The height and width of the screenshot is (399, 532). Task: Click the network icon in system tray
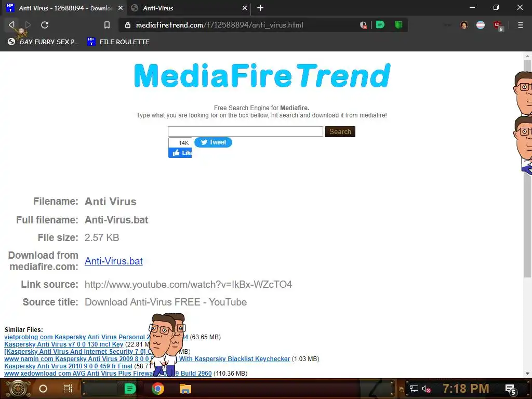pos(414,389)
